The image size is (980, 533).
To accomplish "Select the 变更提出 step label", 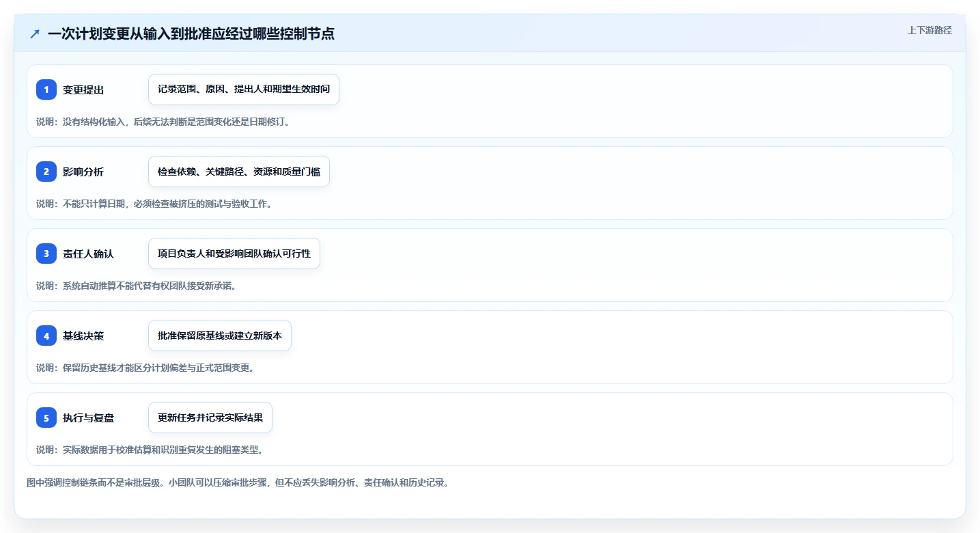I will point(83,90).
